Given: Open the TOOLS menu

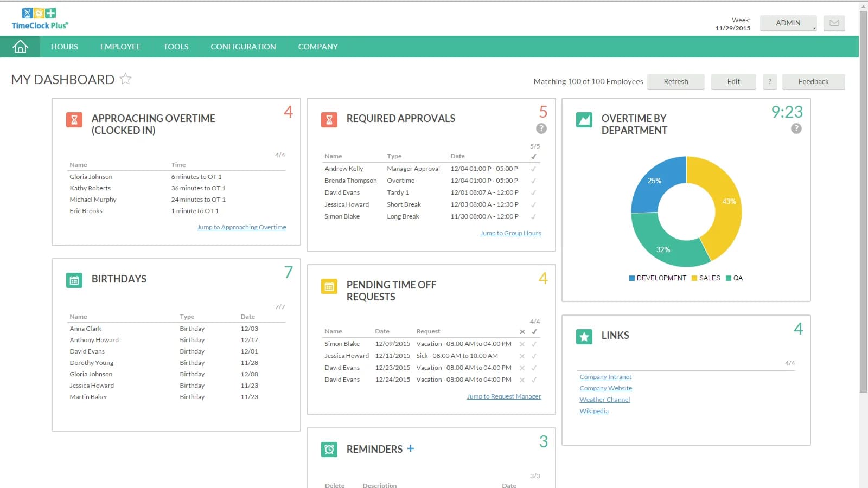Looking at the screenshot, I should [x=176, y=47].
